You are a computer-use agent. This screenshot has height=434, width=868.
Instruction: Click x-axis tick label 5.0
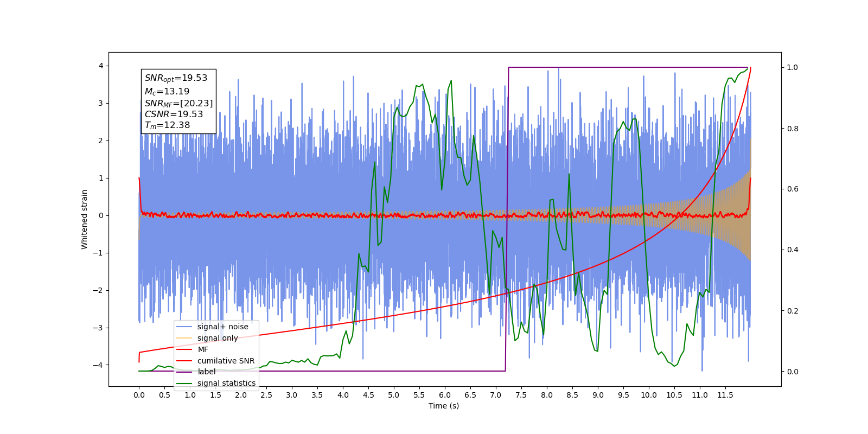coord(394,395)
